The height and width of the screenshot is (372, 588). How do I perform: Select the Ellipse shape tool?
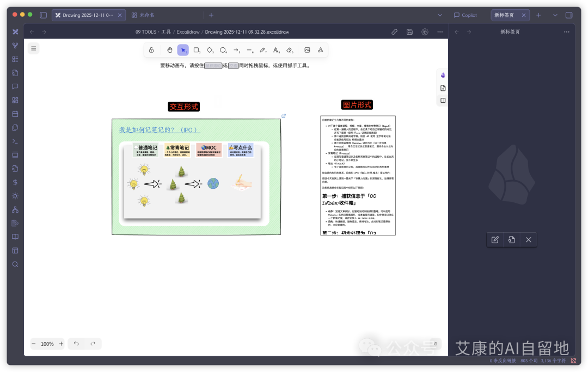pyautogui.click(x=223, y=50)
